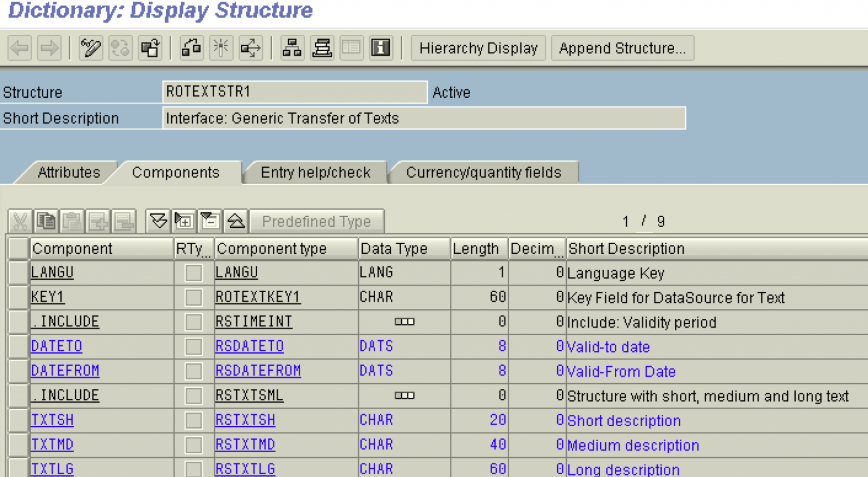The image size is (868, 477).
Task: Open ROTEXTKEY1 component type link
Action: coord(258,297)
